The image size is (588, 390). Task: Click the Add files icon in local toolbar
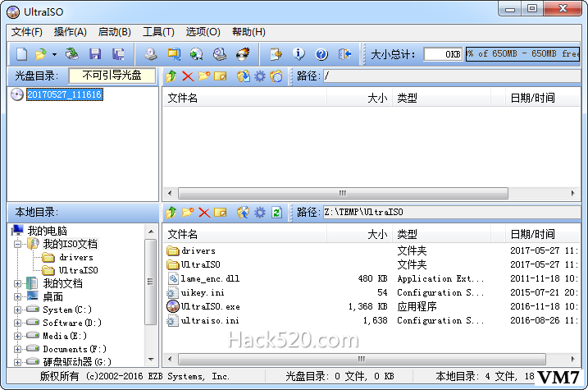[x=243, y=213]
